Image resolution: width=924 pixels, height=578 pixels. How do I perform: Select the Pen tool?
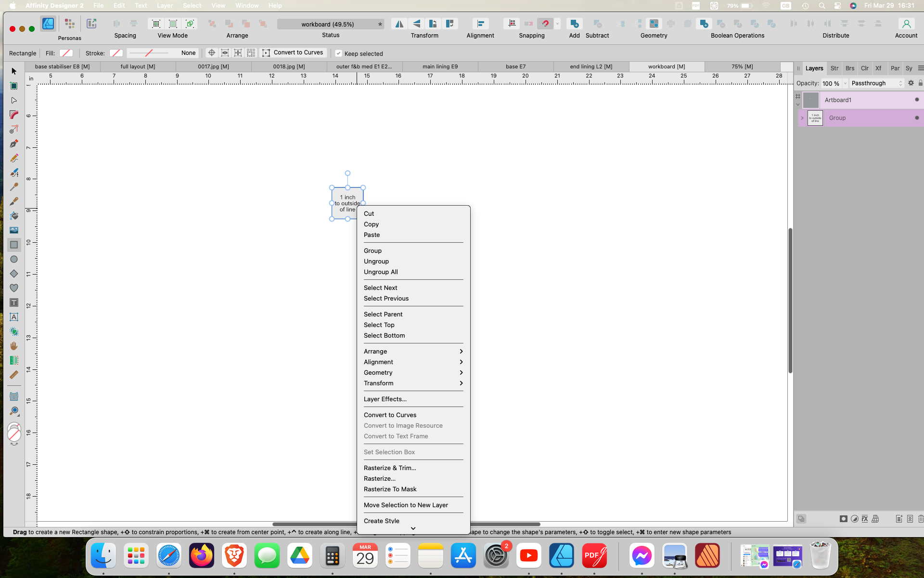14,144
